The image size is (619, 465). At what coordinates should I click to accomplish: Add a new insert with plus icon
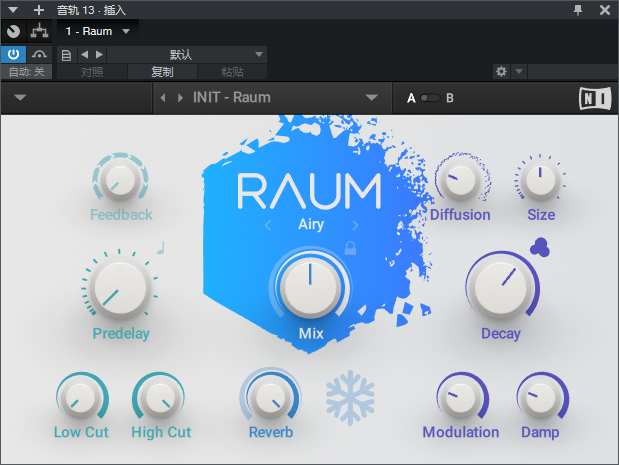(39, 10)
